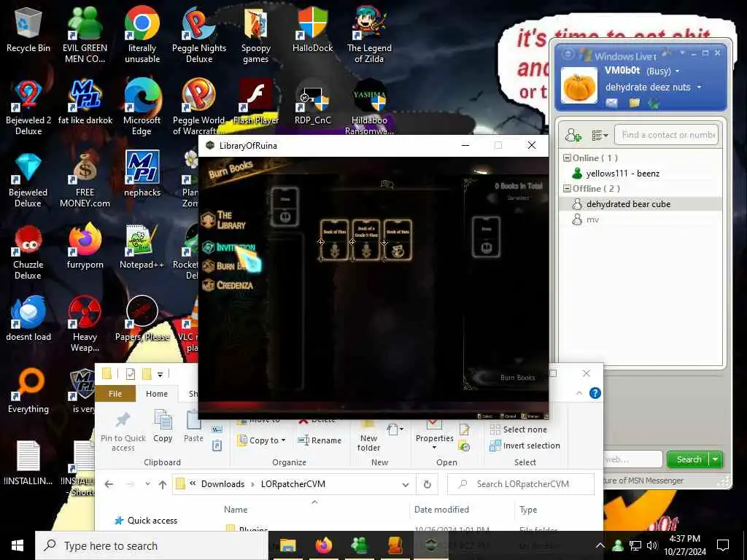Open the taskbar volume icon
This screenshot has width=747, height=560.
[651, 545]
